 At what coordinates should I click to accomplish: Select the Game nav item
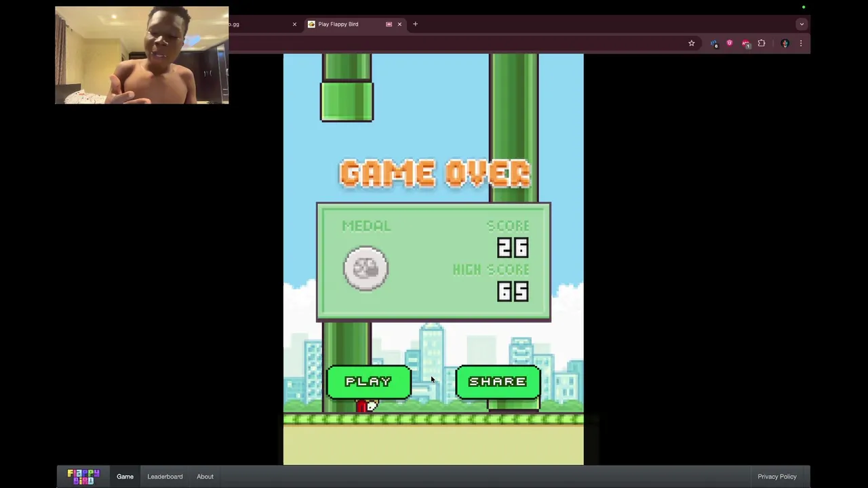coord(125,476)
